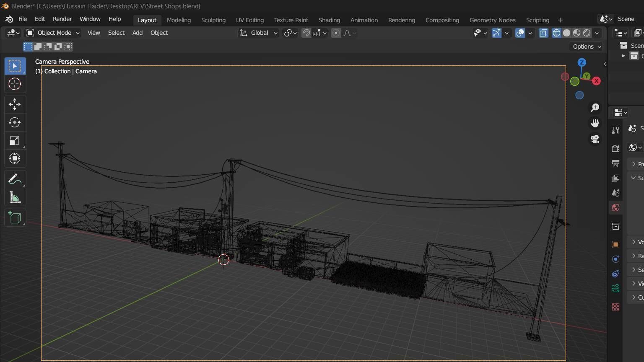Open the snapping options dropdown
This screenshot has width=644, height=362.
319,33
